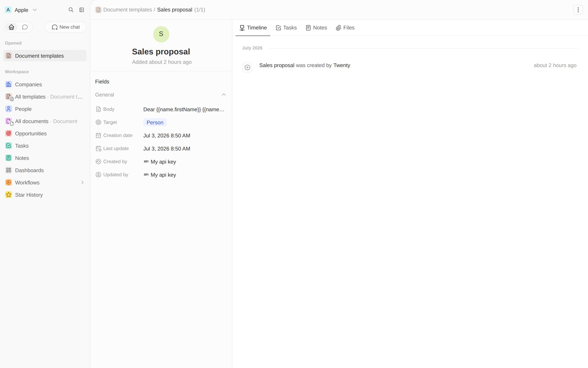This screenshot has width=588, height=368.
Task: Click the Document templates breadcrumb link
Action: click(x=128, y=10)
